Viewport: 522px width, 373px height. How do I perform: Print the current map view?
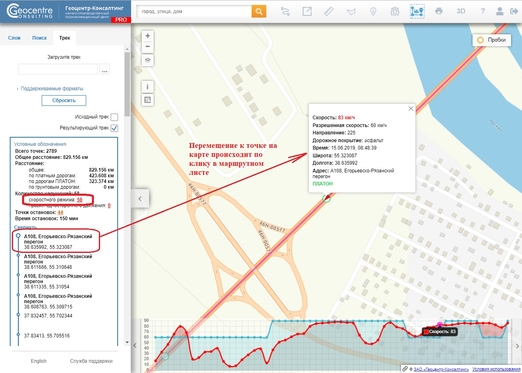pos(439,11)
